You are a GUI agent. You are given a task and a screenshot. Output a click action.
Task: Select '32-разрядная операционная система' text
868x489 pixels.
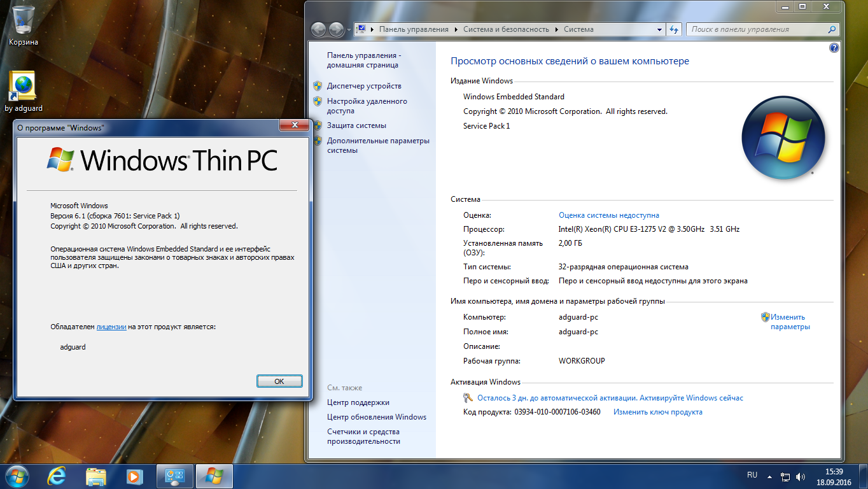pyautogui.click(x=624, y=267)
